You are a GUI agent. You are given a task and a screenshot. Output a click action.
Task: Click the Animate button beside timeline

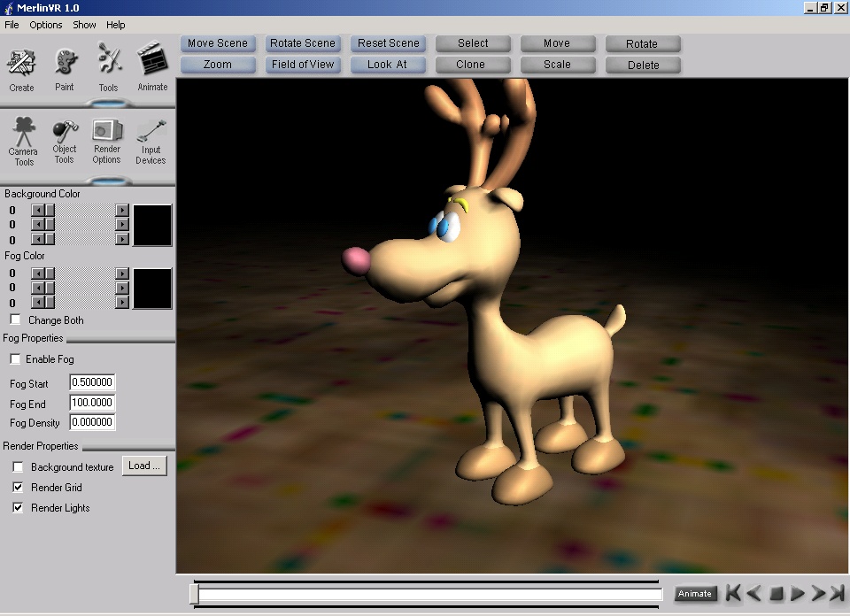point(695,594)
